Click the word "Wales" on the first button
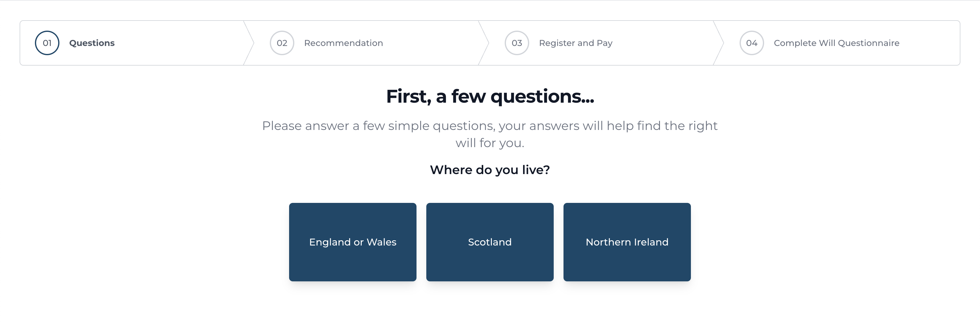Viewport: 980px width, 331px height. (381, 242)
